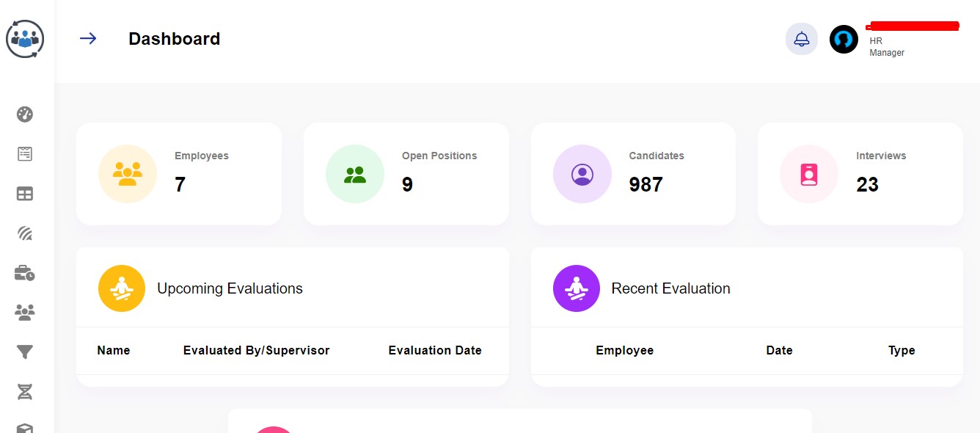Image resolution: width=980 pixels, height=433 pixels.
Task: Click the box icon at sidebar bottom
Action: [25, 427]
